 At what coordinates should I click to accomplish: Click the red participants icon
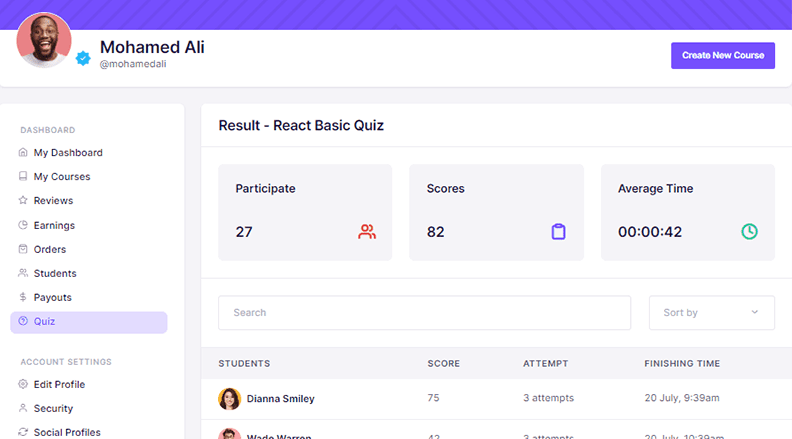tap(367, 232)
